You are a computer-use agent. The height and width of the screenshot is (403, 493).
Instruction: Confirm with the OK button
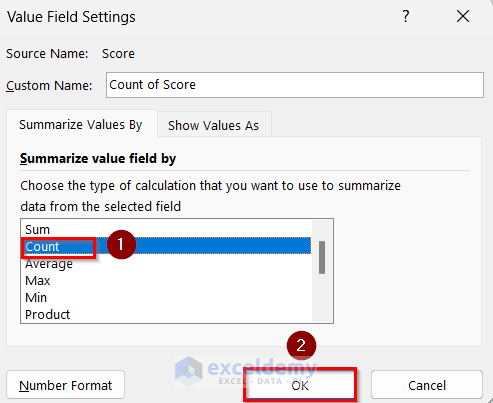pos(300,385)
